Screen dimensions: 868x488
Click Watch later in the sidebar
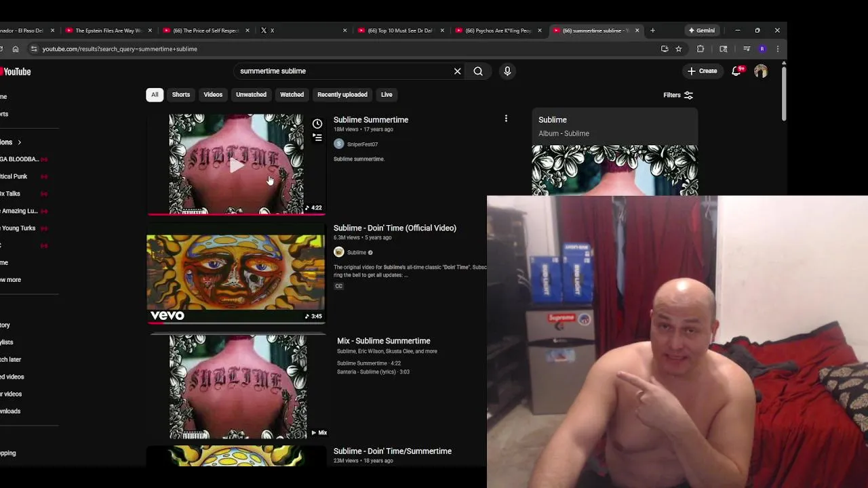coord(11,360)
